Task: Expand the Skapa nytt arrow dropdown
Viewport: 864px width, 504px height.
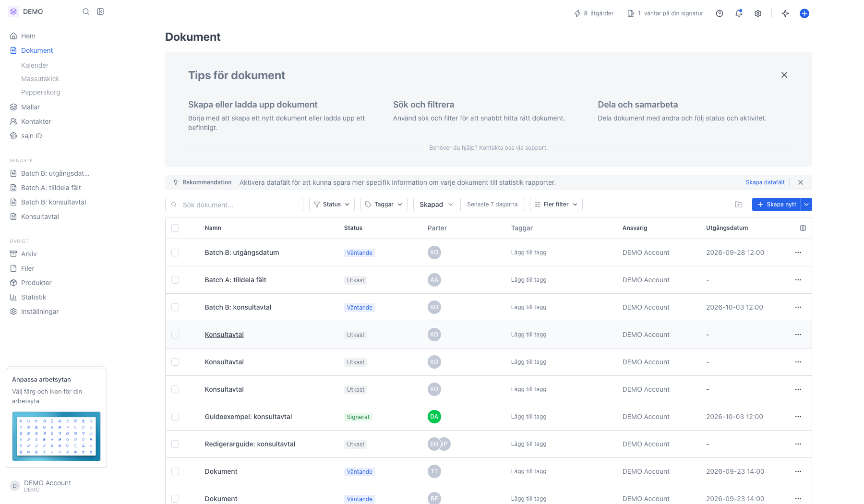Action: click(x=807, y=204)
